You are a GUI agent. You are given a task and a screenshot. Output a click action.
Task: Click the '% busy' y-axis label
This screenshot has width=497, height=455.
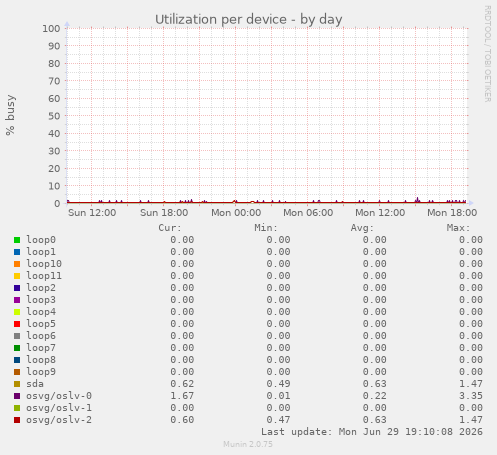pos(10,115)
